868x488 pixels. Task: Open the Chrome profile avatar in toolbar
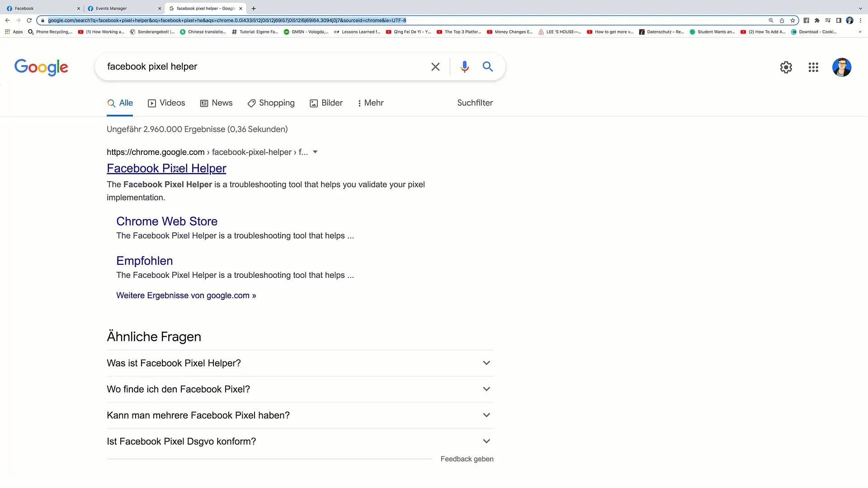pyautogui.click(x=850, y=20)
